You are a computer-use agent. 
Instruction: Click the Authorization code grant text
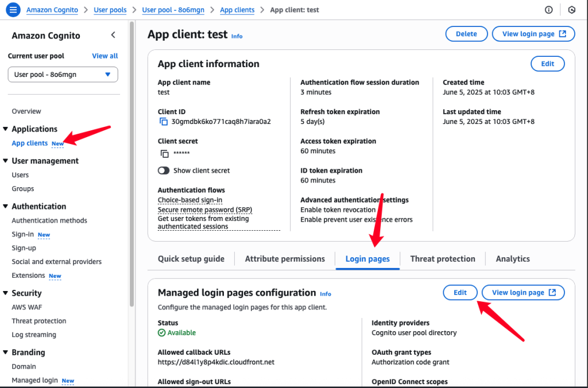click(410, 362)
